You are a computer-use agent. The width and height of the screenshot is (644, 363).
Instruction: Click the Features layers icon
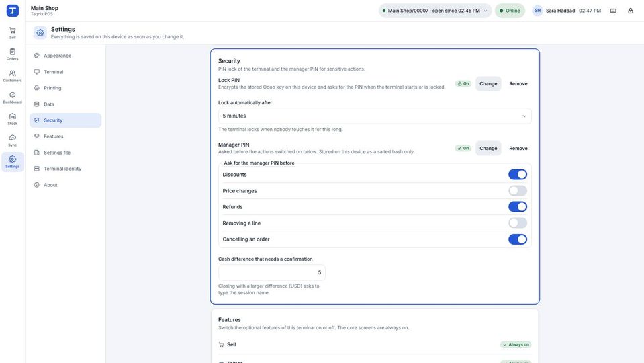pyautogui.click(x=36, y=136)
